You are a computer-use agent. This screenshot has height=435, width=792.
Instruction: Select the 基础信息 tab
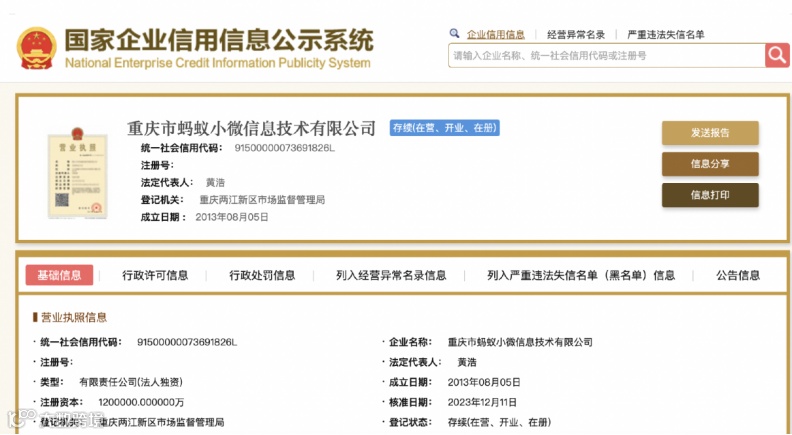59,275
